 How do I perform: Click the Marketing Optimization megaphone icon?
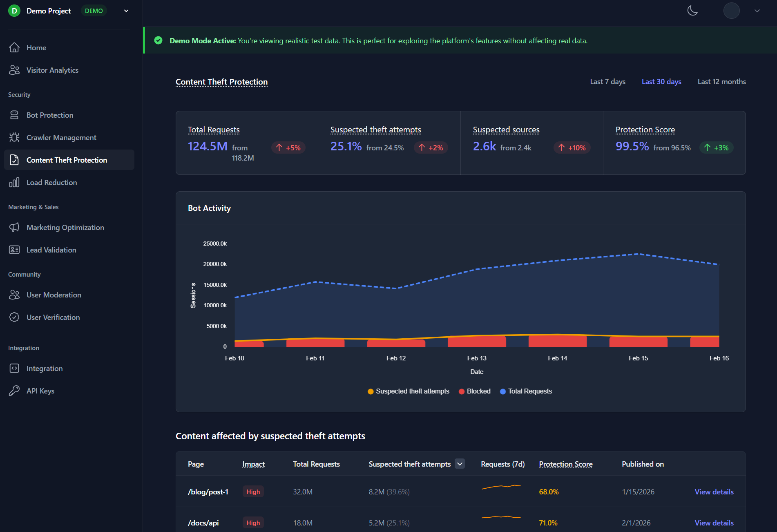[x=14, y=228]
